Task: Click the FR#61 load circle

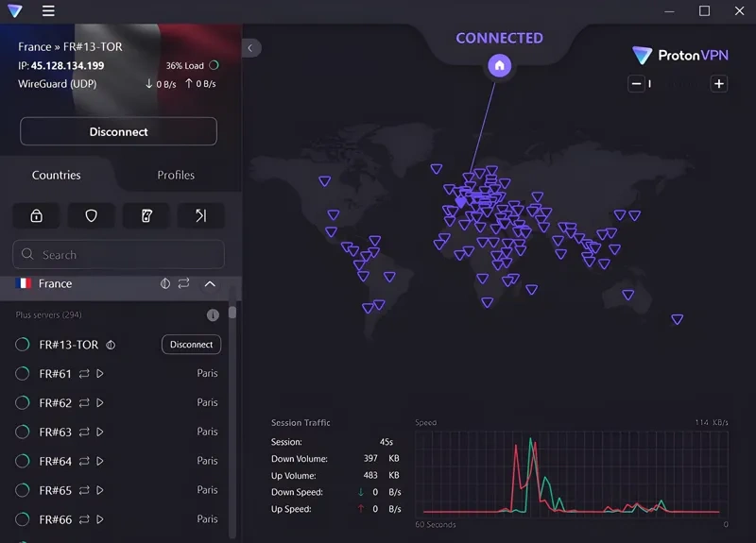Action: pos(22,373)
